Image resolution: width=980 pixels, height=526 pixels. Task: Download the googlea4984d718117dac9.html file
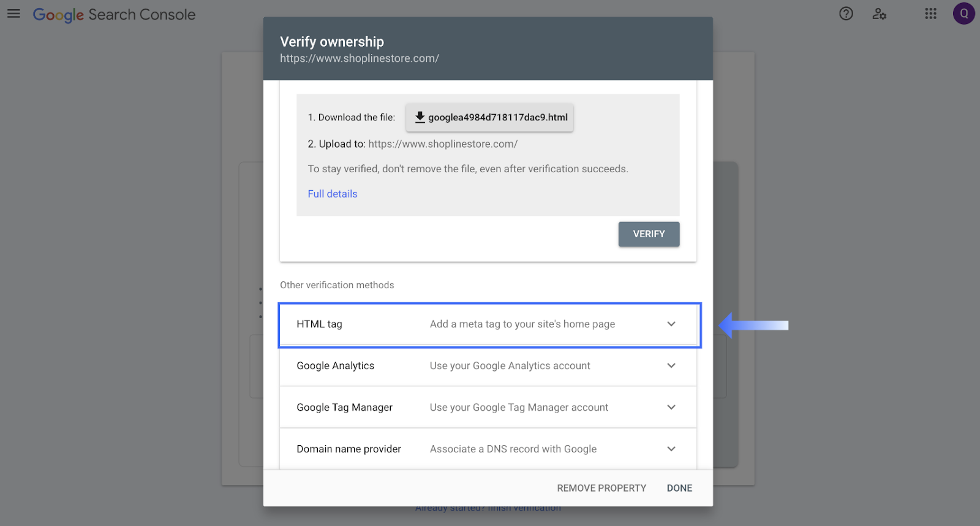pos(497,117)
